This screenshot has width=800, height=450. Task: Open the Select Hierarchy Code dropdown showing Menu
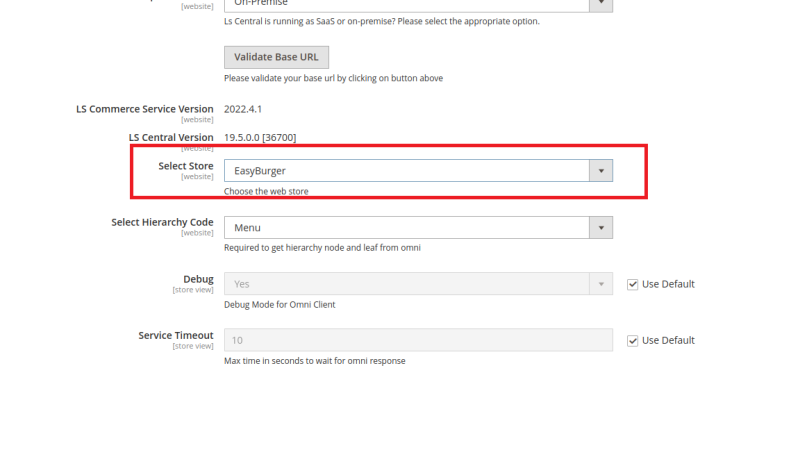pyautogui.click(x=418, y=228)
